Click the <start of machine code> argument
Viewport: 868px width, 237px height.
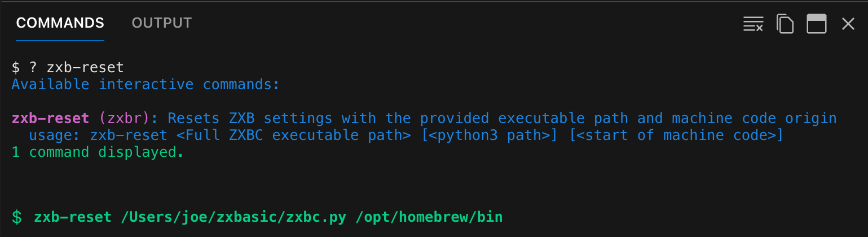677,135
